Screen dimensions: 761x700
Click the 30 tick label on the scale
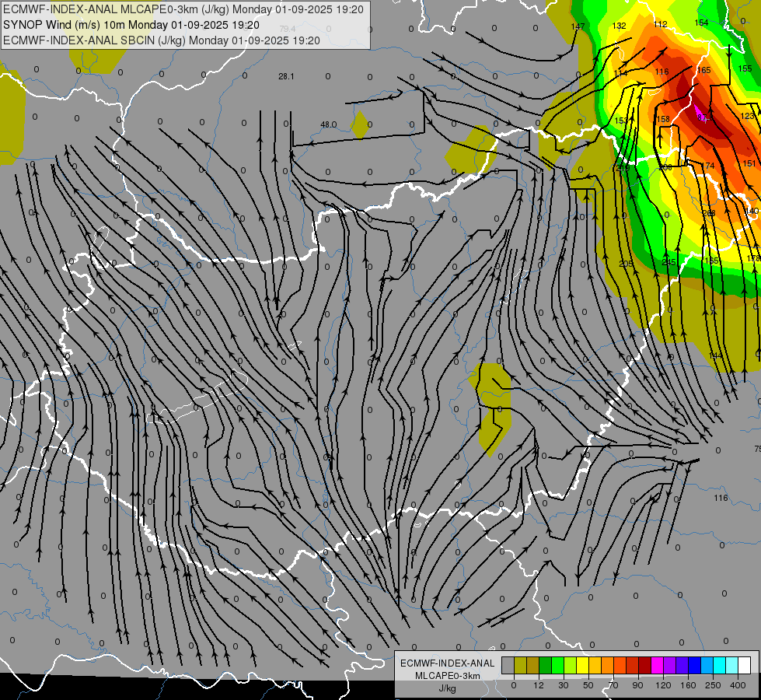click(x=564, y=685)
